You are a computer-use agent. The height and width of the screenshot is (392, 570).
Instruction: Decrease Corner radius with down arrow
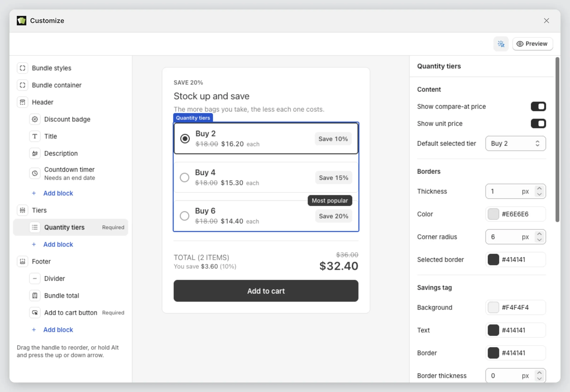click(x=539, y=240)
